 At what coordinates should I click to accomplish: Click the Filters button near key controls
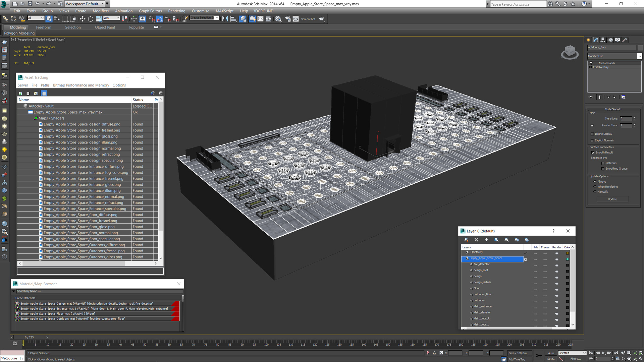(576, 359)
